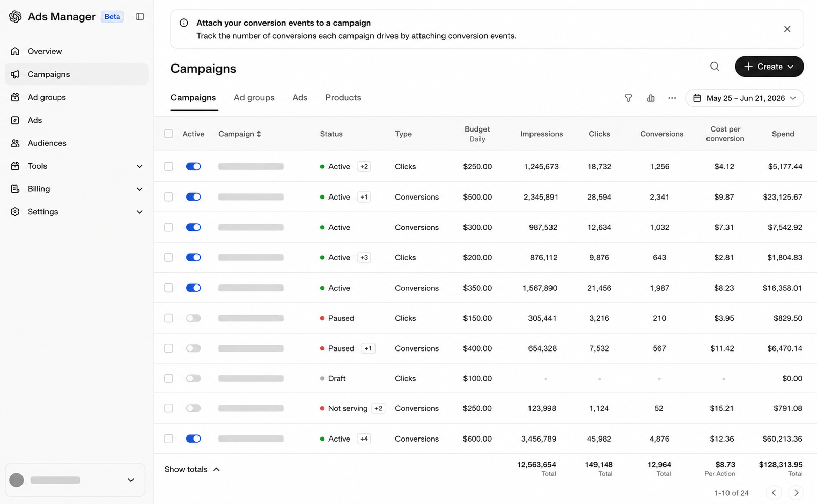Click the 1-10 of 24 pagination text
The height and width of the screenshot is (504, 817).
click(732, 493)
